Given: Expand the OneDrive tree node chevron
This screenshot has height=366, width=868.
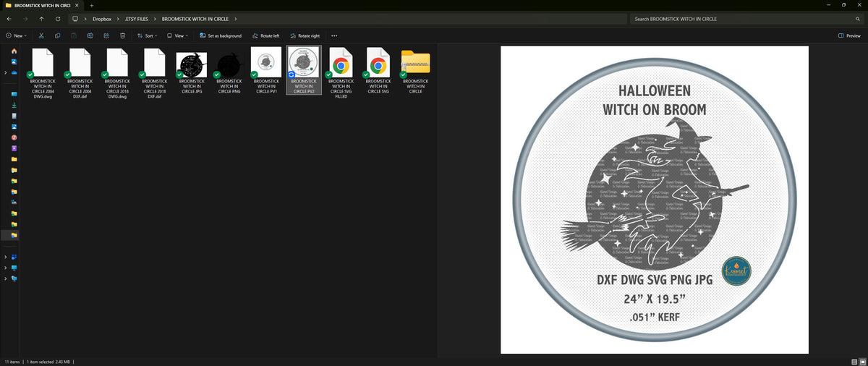Looking at the screenshot, I should (5, 72).
